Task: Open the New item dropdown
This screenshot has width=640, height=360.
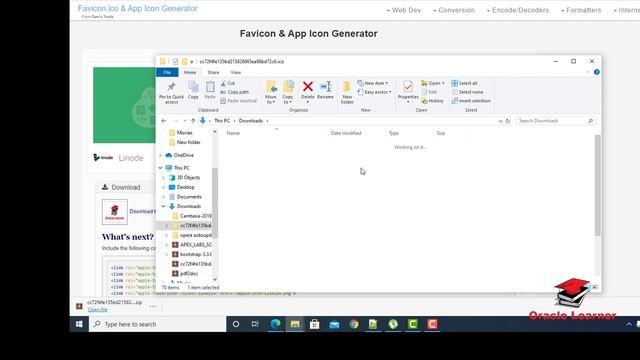Action: (373, 83)
